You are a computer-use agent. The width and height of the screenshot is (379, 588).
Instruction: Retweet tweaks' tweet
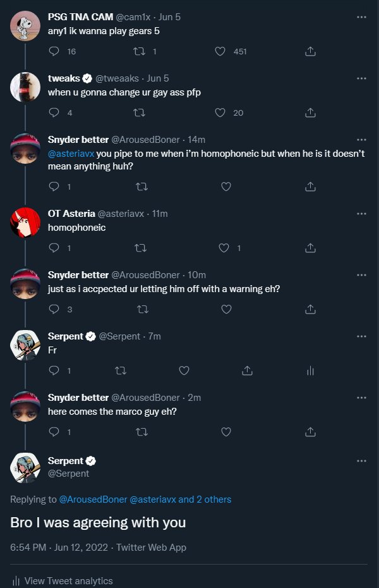tap(139, 113)
